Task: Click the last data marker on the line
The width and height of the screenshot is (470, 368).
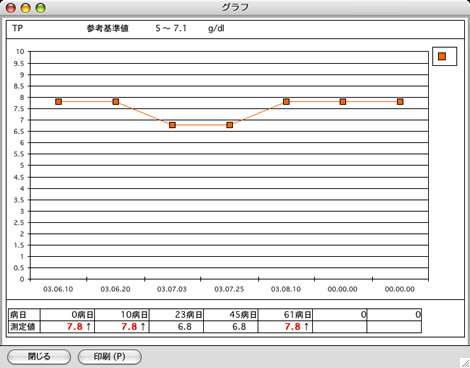Action: pyautogui.click(x=400, y=101)
